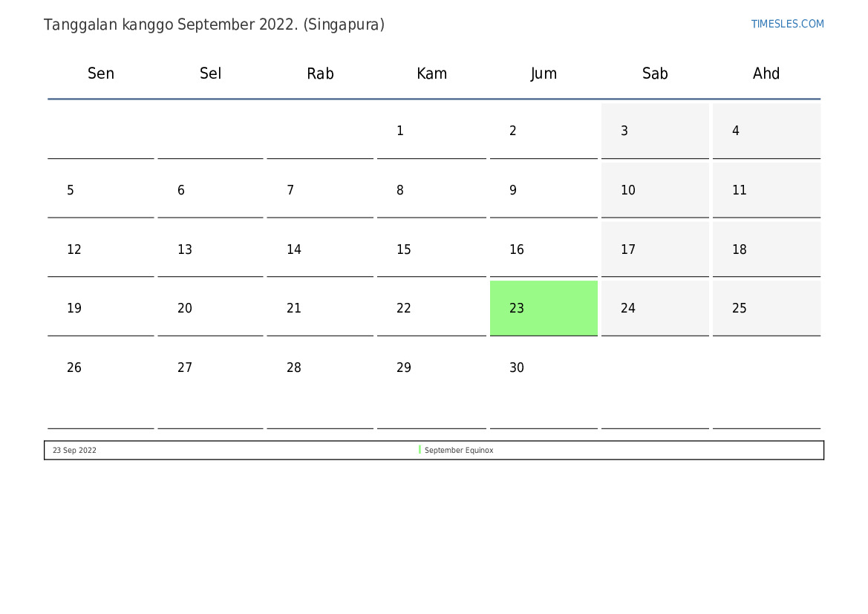Viewport: 868px width, 614px height.
Task: Select Saturday date 3
Action: [x=624, y=131]
